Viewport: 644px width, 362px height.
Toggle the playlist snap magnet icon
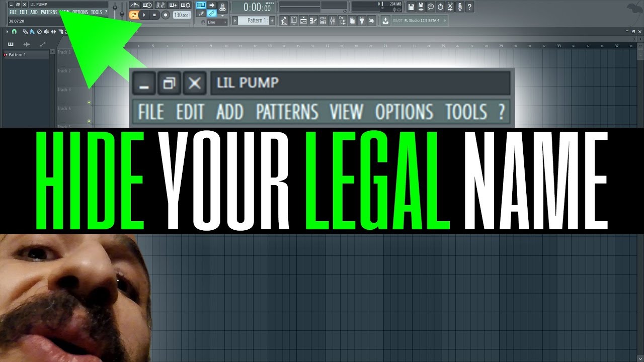click(x=14, y=32)
